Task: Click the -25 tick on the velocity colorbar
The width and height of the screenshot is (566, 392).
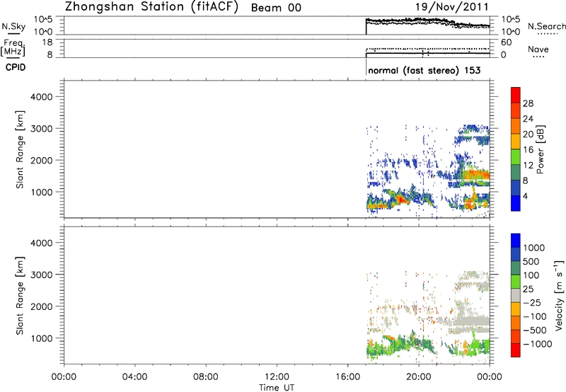Action: (532, 303)
